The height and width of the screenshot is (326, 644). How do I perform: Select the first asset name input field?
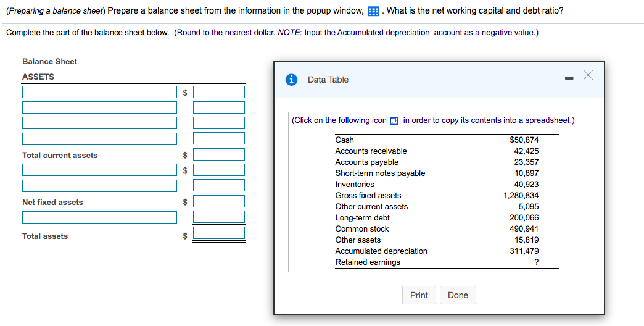[x=99, y=92]
